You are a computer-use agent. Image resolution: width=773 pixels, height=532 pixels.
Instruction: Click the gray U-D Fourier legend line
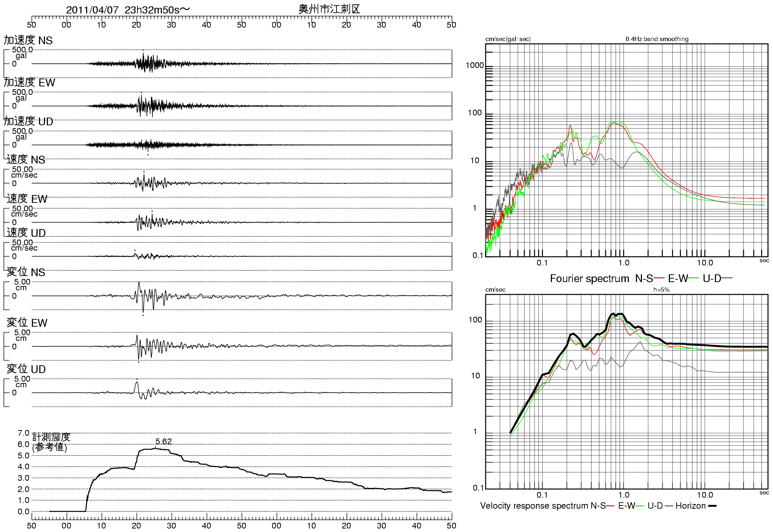[727, 278]
